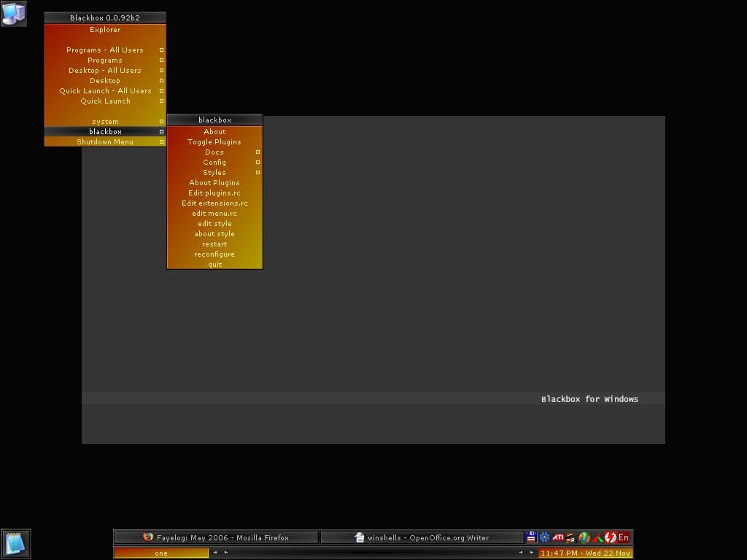The height and width of the screenshot is (560, 747).
Task: Click quit in blackbox submenu
Action: tap(215, 265)
